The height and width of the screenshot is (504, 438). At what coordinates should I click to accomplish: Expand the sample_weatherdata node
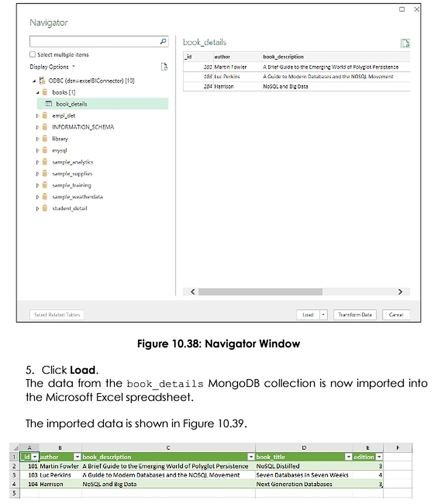[37, 197]
